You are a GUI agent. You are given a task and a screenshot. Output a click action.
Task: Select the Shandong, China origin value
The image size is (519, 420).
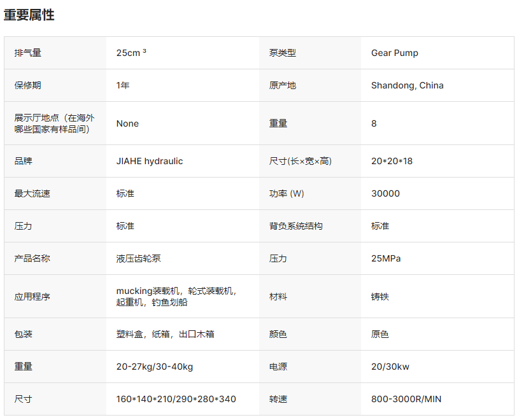click(407, 85)
